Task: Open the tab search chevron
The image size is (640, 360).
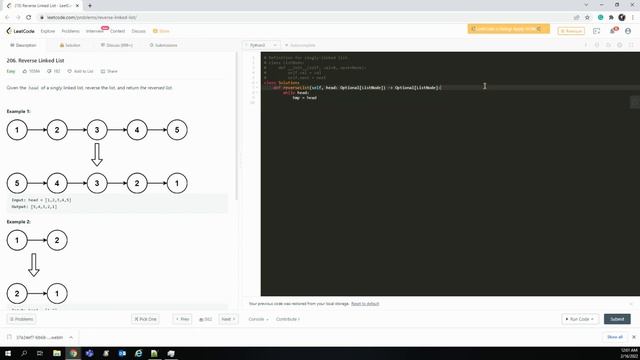Action: pyautogui.click(x=586, y=5)
